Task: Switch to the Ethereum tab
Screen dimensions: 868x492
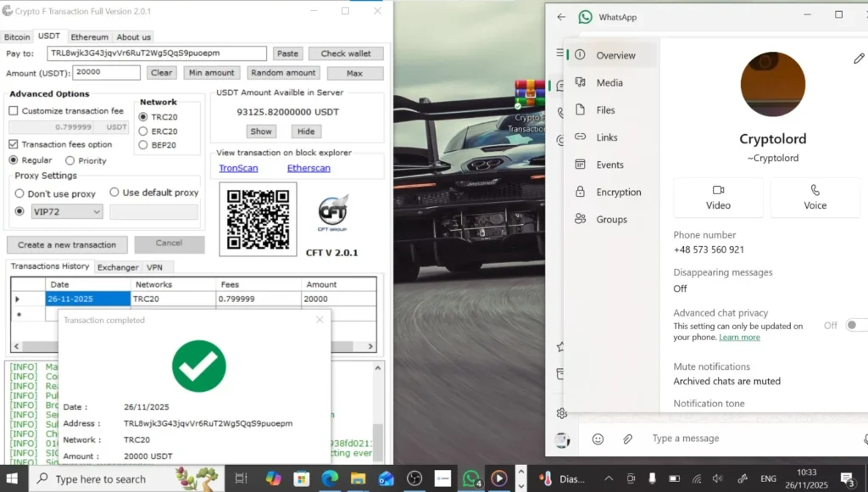Action: click(90, 36)
